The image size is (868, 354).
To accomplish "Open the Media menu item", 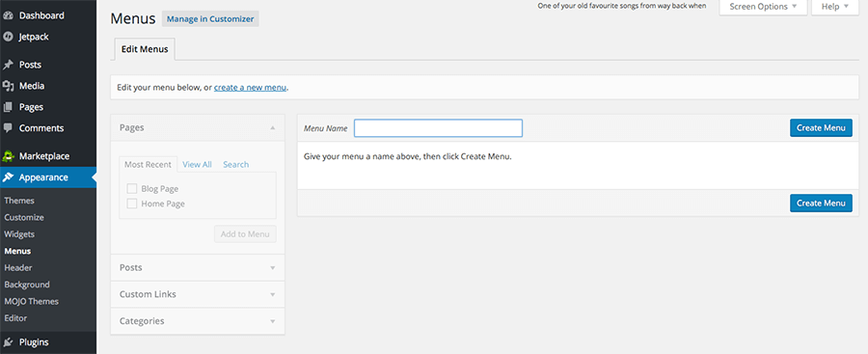I will click(48, 86).
